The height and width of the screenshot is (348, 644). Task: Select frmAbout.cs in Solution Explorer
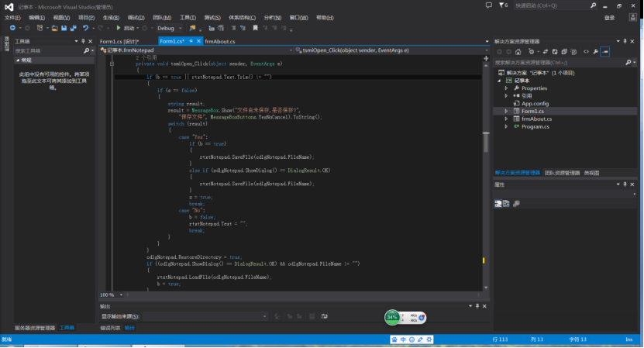(x=536, y=119)
